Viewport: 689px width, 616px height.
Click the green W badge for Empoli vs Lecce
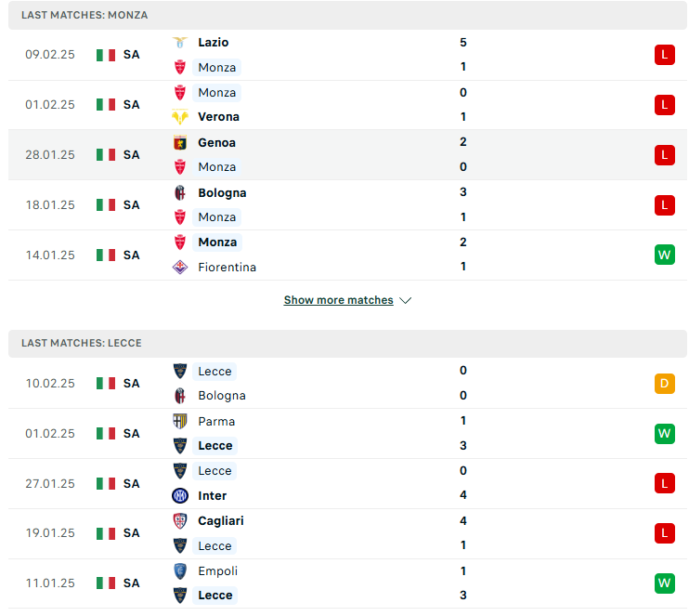[x=665, y=583]
